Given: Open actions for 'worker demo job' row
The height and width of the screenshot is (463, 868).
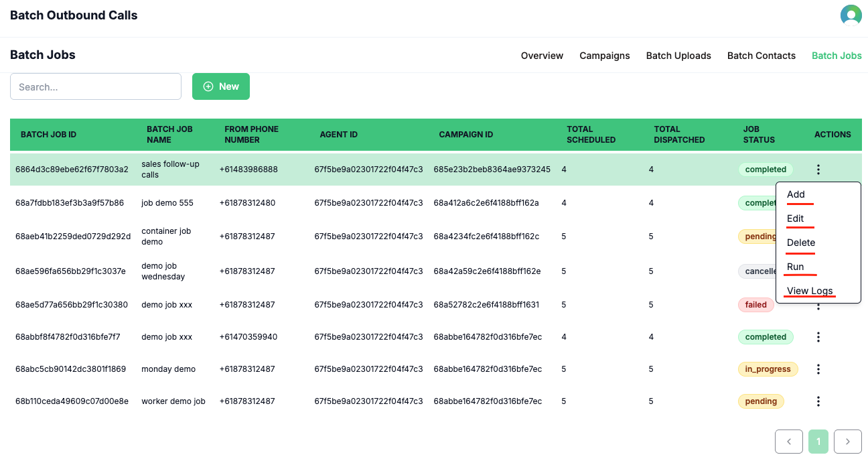Looking at the screenshot, I should 818,401.
